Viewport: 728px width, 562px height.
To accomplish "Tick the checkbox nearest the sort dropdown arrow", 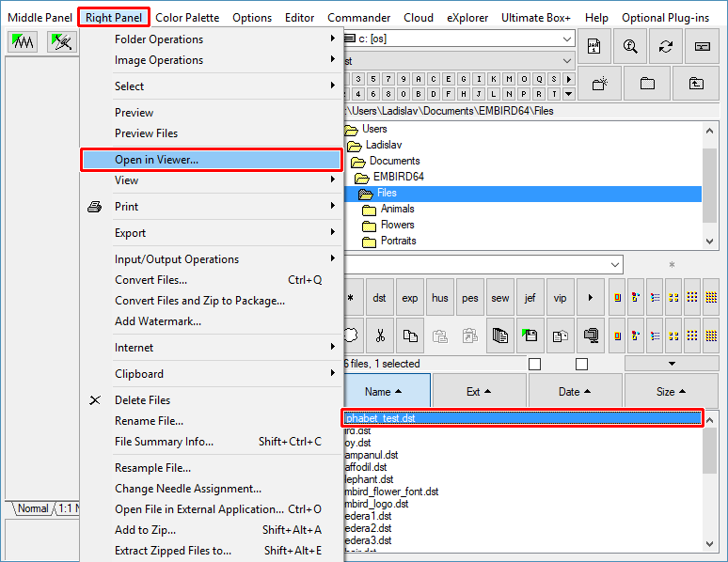I will (581, 364).
